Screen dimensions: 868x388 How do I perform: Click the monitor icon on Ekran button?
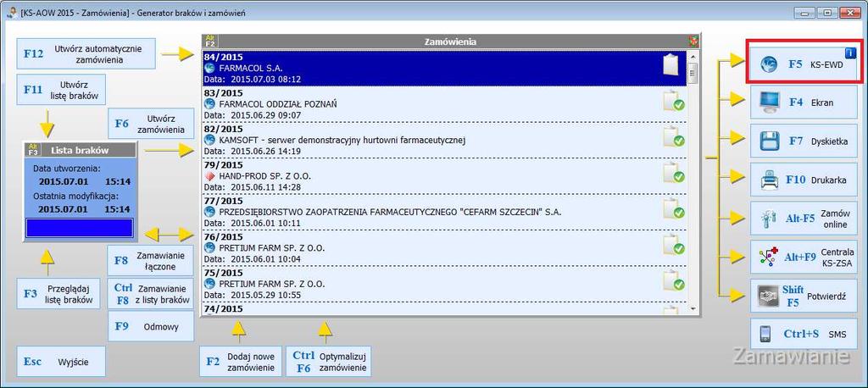[770, 102]
